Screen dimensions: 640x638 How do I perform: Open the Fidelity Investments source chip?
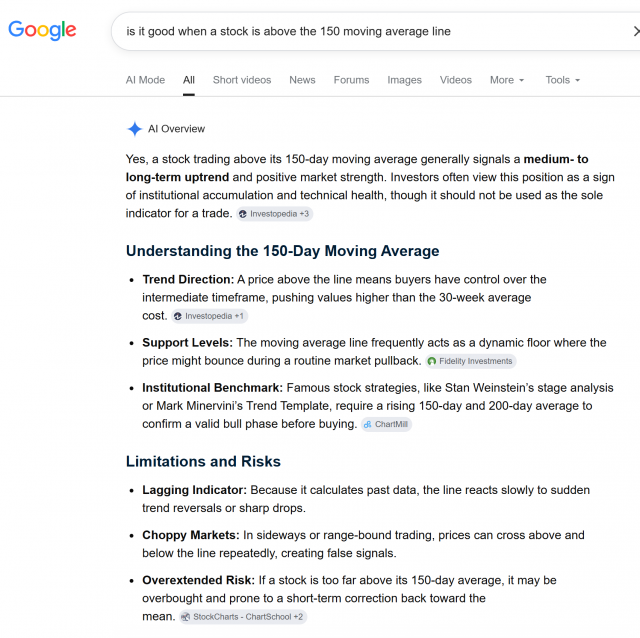[471, 361]
